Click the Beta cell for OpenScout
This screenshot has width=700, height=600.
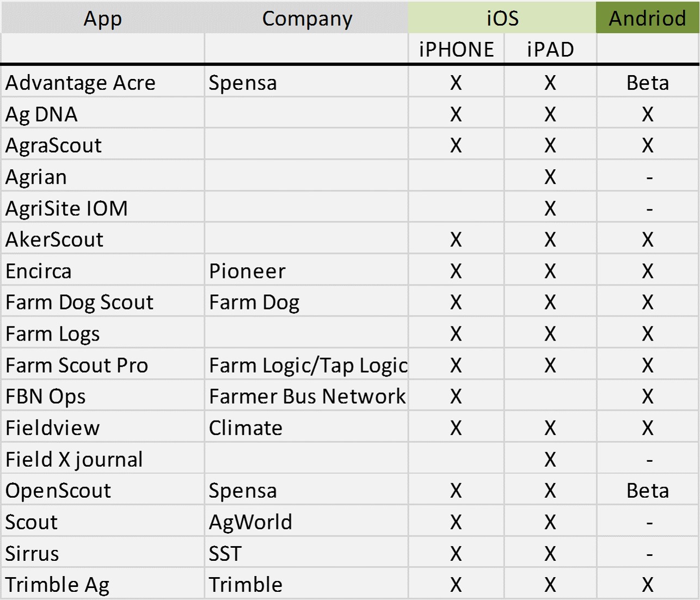coord(647,491)
